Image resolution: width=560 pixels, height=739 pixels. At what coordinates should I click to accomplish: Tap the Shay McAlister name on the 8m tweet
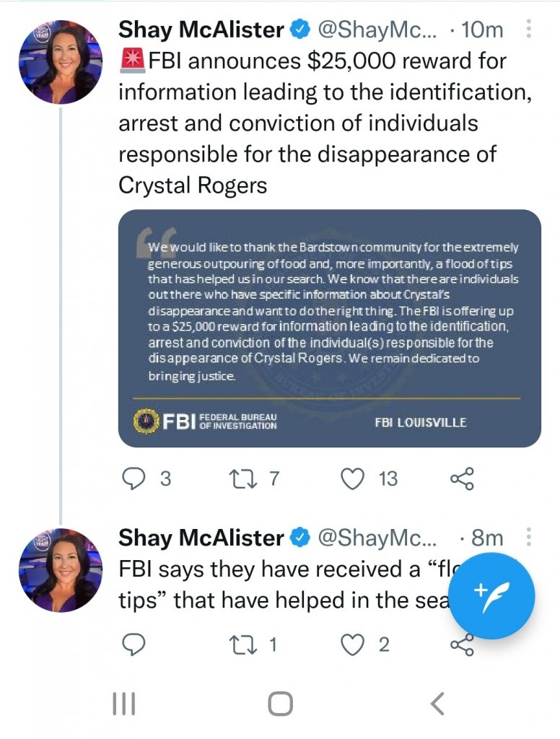[x=201, y=538]
